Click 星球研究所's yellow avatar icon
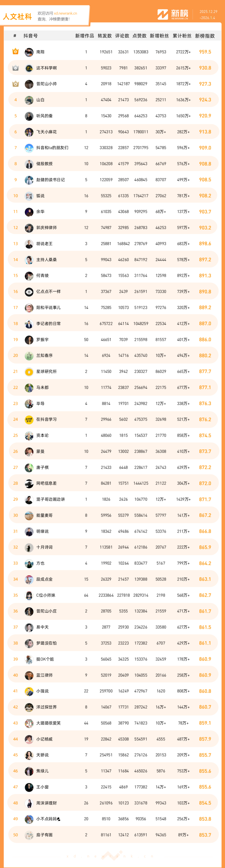The height and width of the screenshot is (868, 225). coord(29,372)
